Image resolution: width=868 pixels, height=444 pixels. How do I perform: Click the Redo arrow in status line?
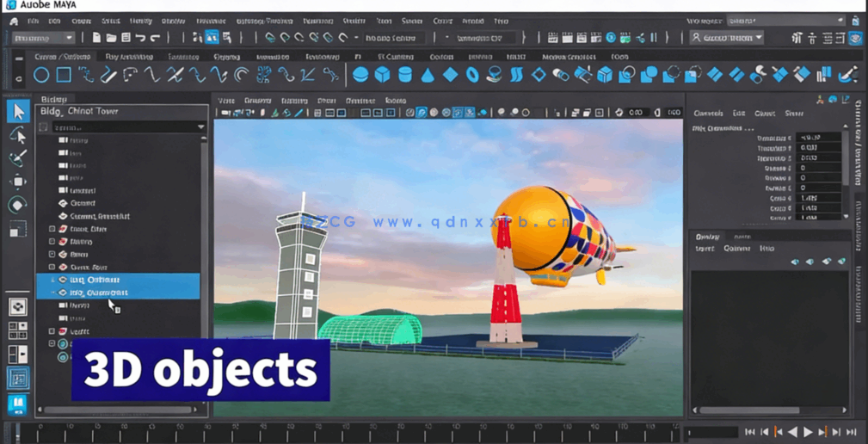pyautogui.click(x=156, y=38)
